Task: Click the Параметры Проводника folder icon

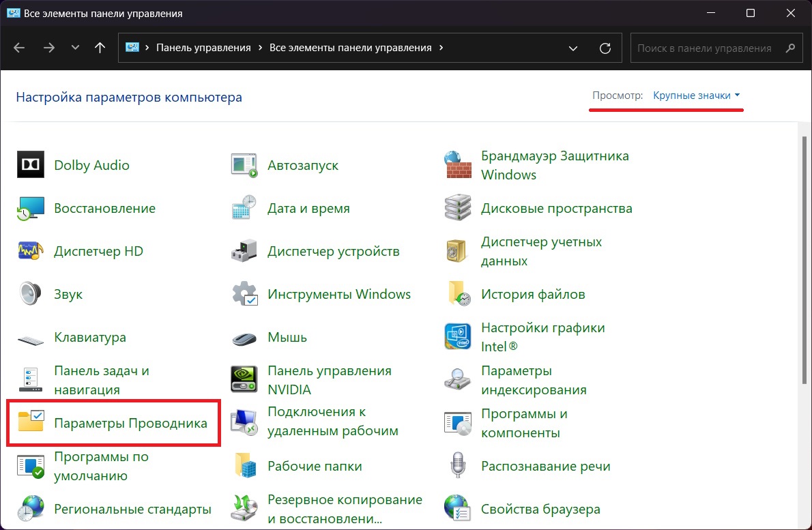Action: coord(31,421)
